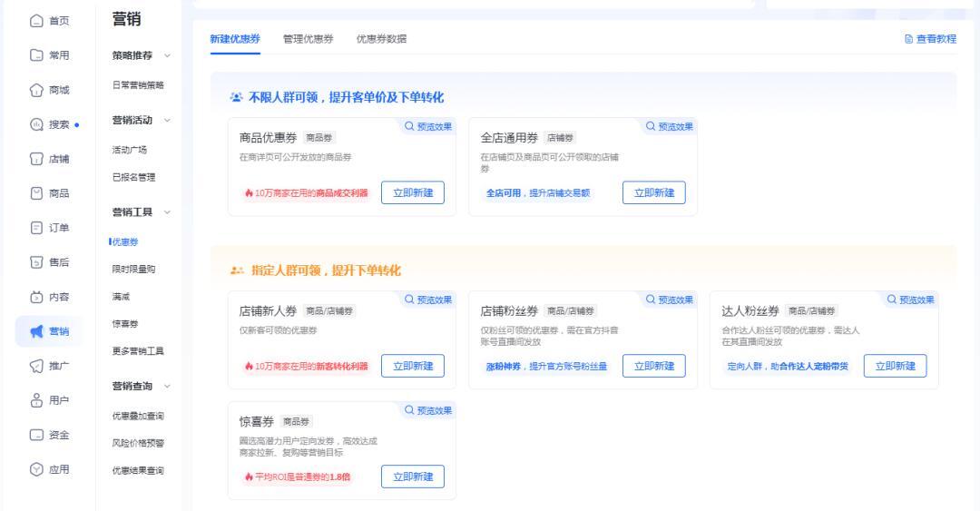Screen dimensions: 980x511
Task: Preview effect for 全店通用券 card
Action: 670,126
